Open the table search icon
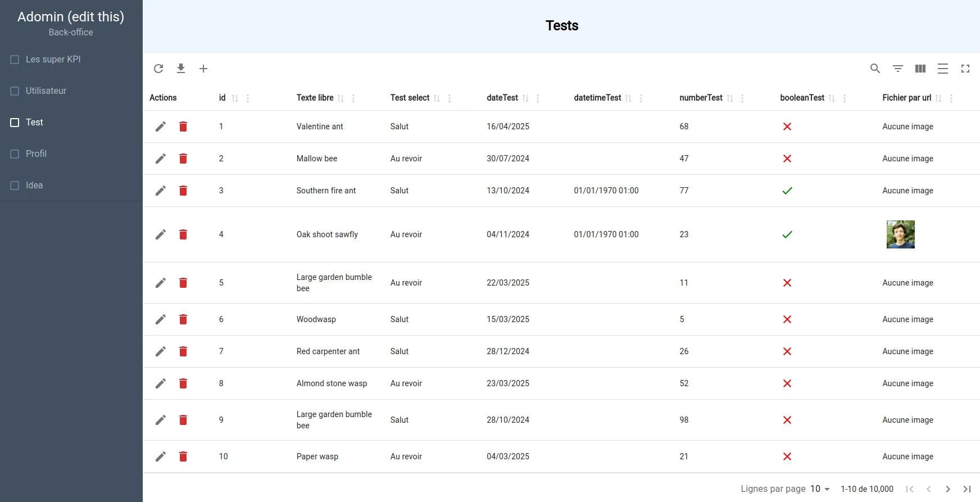The height and width of the screenshot is (502, 980). click(875, 69)
